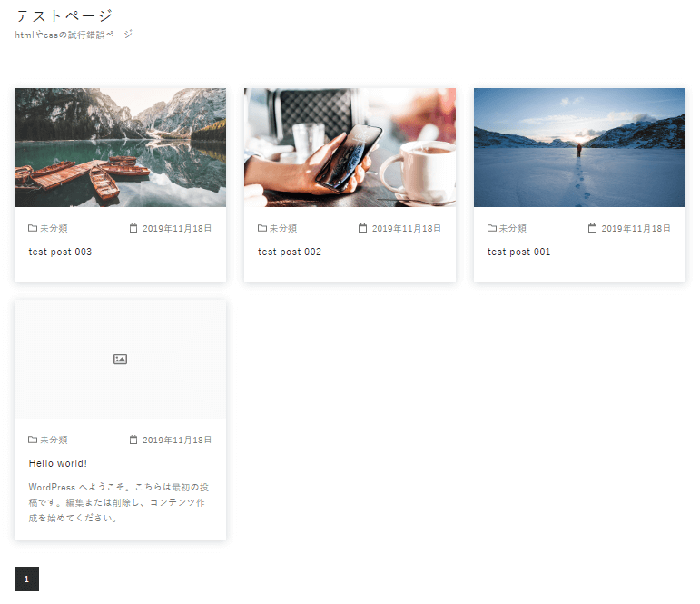Click the snowy mountain landscape thumbnail
The width and height of the screenshot is (700, 604).
[579, 147]
